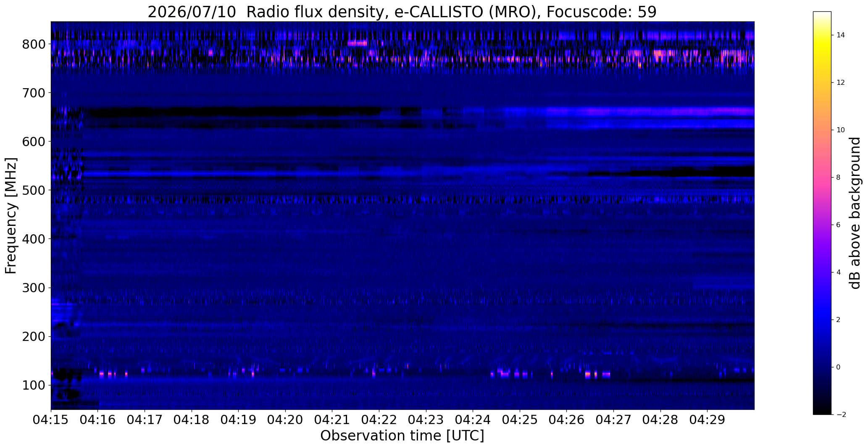This screenshot has height=448, width=868.
Task: Click the Observation time [UTC] axis label
Action: 402,436
